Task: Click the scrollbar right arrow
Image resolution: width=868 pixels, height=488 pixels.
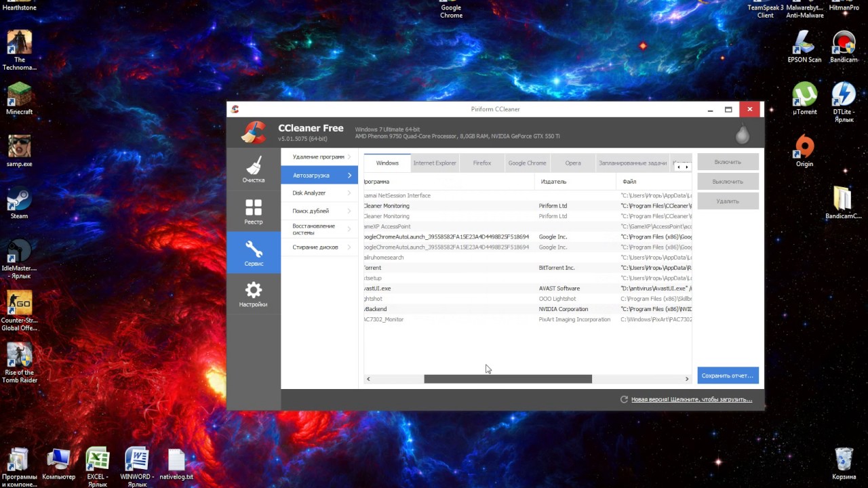Action: pos(687,379)
